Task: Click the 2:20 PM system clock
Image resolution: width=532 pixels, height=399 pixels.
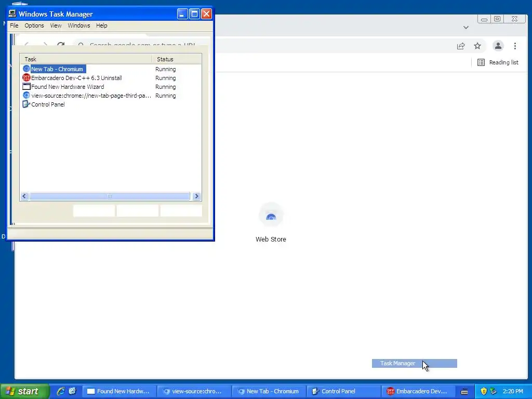Action: point(513,391)
